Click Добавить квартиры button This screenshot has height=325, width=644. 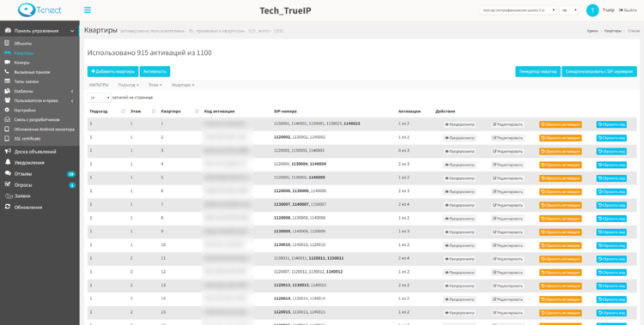[x=113, y=71]
